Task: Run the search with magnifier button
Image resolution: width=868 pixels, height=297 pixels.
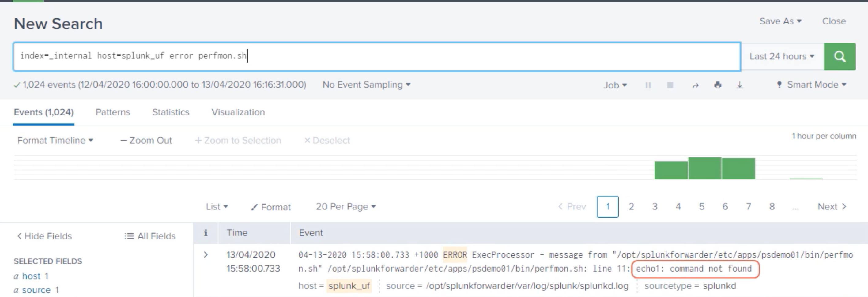Action: tap(839, 56)
